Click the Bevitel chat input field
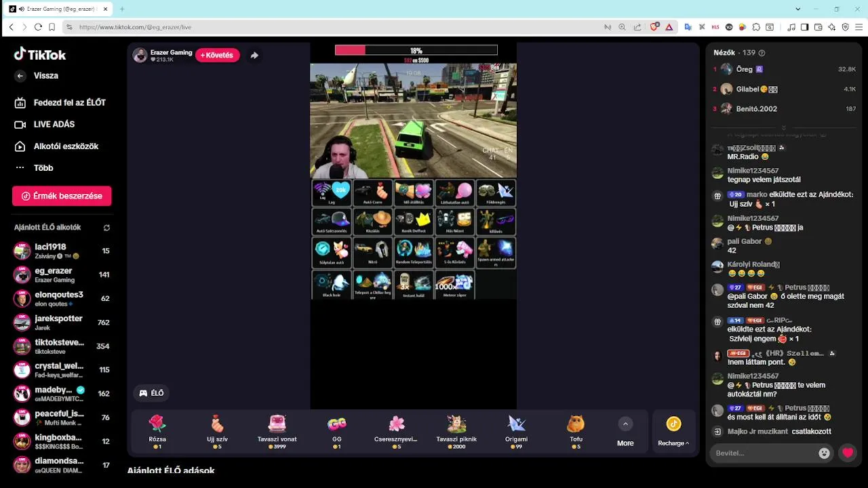This screenshot has height=488, width=868. coord(764,453)
